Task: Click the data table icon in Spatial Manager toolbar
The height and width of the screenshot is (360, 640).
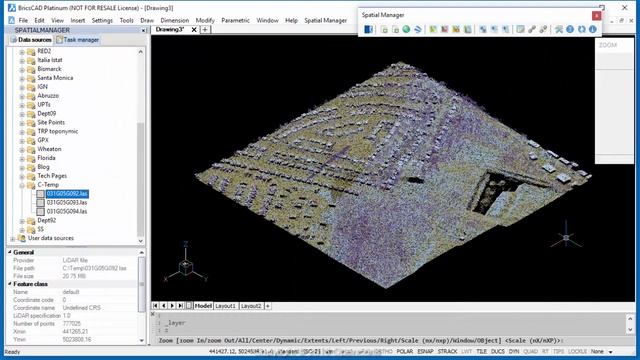Action: click(520, 29)
